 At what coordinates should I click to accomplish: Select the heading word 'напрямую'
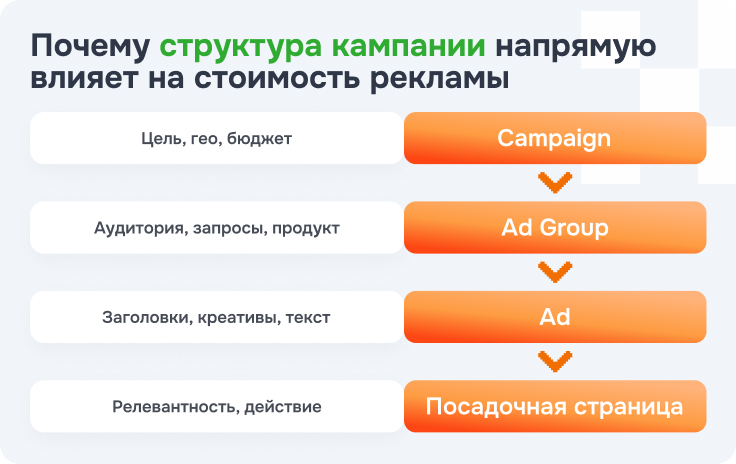[x=576, y=47]
